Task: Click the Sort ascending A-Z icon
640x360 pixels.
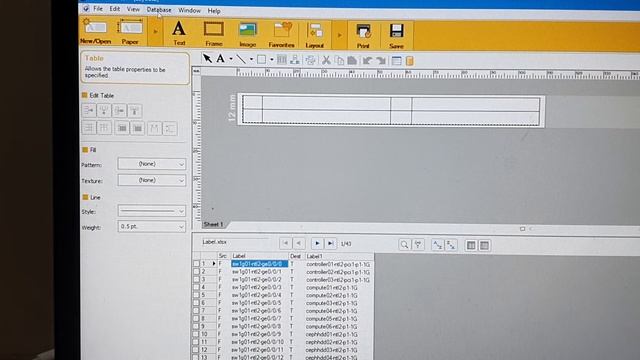Action: pos(437,245)
